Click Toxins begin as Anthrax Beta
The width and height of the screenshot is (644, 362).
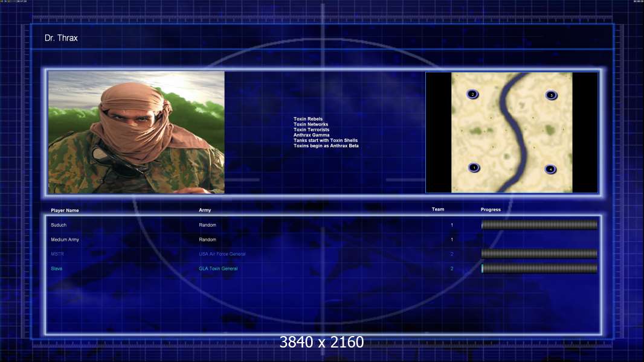point(326,145)
